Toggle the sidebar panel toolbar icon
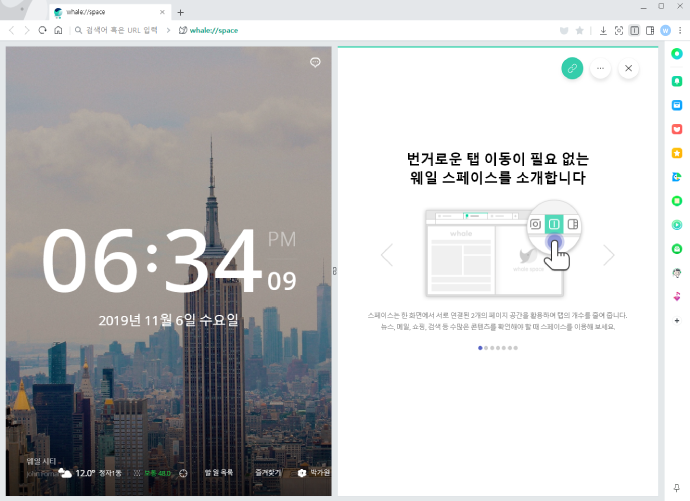Image resolution: width=690 pixels, height=501 pixels. point(650,30)
